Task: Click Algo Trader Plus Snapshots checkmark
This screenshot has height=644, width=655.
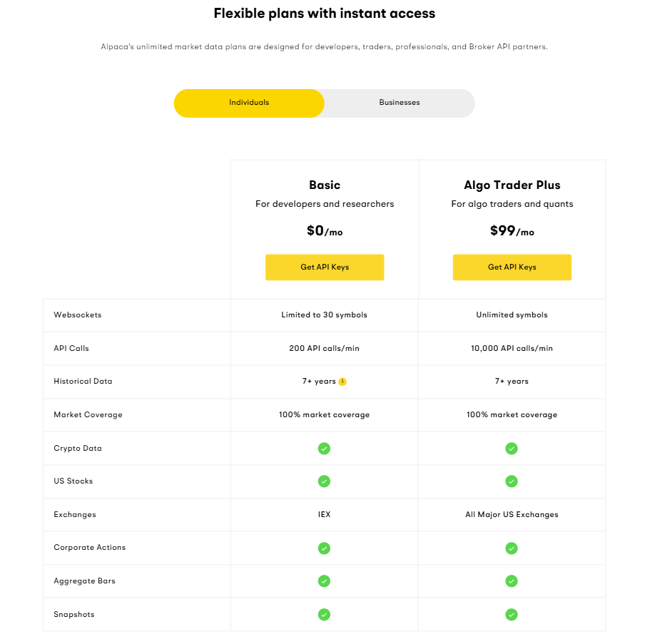Action: [x=512, y=614]
